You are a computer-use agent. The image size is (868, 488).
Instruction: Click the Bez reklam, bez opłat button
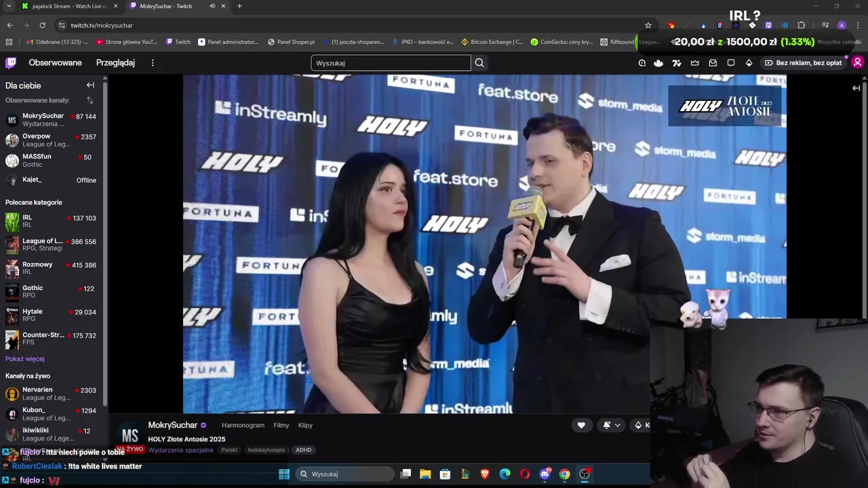[x=803, y=63]
